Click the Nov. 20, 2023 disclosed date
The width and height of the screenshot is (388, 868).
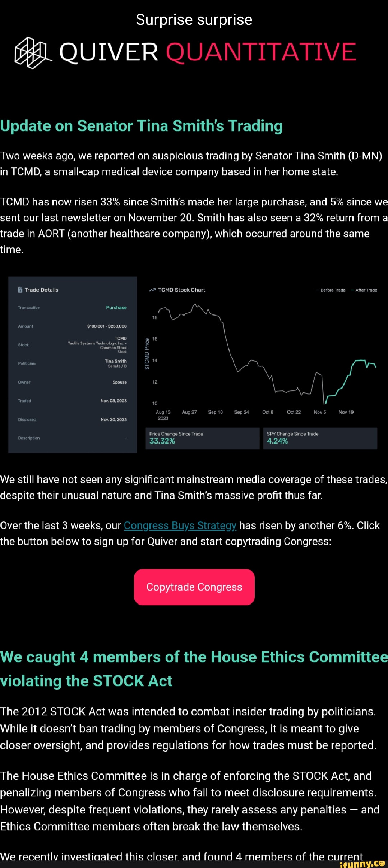[114, 419]
